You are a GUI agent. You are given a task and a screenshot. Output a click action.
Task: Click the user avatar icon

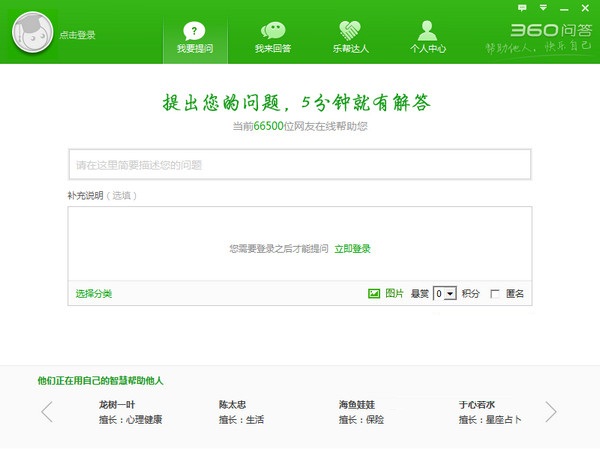[x=33, y=32]
